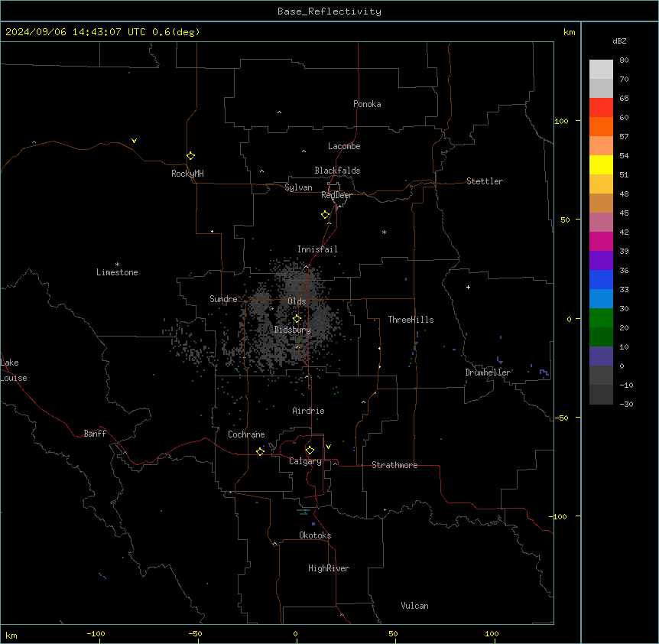Click the Ponoka city label
Screen dimensions: 659x644
click(367, 104)
